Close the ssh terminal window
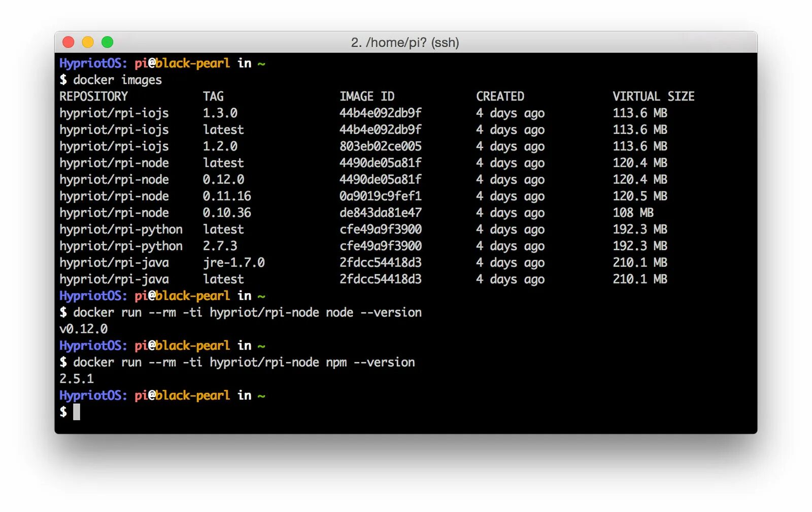This screenshot has height=512, width=812. (x=69, y=42)
